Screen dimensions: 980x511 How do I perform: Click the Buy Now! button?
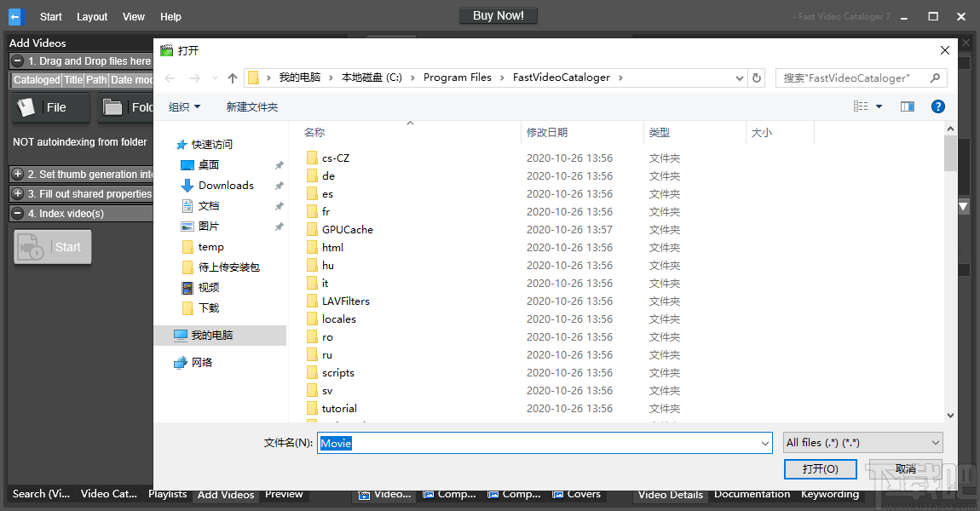[x=498, y=14]
